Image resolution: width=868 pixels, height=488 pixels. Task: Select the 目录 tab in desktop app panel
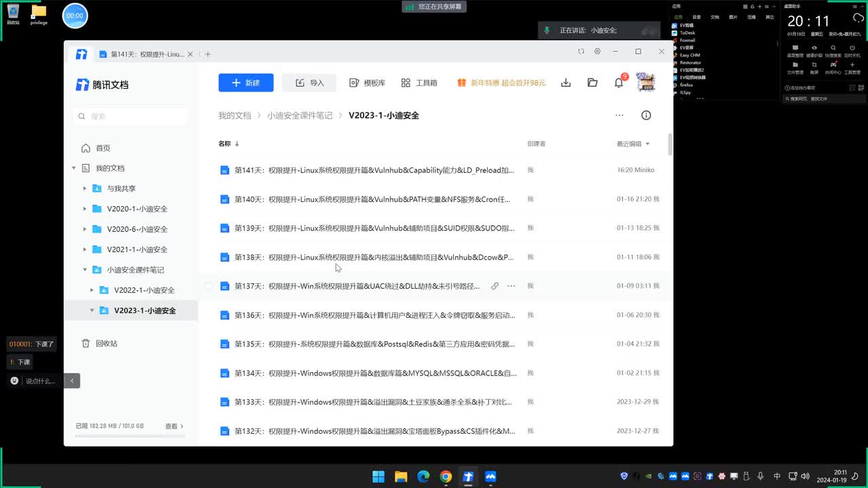click(x=696, y=17)
